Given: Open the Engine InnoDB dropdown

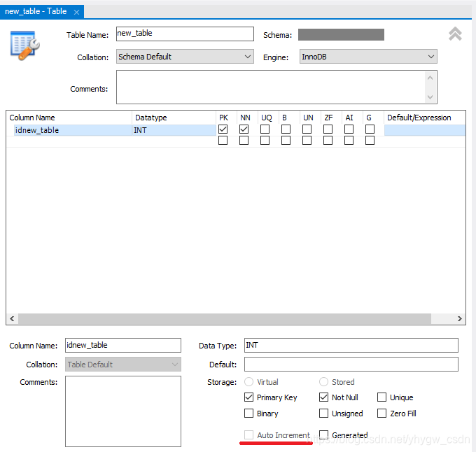Looking at the screenshot, I should (368, 57).
